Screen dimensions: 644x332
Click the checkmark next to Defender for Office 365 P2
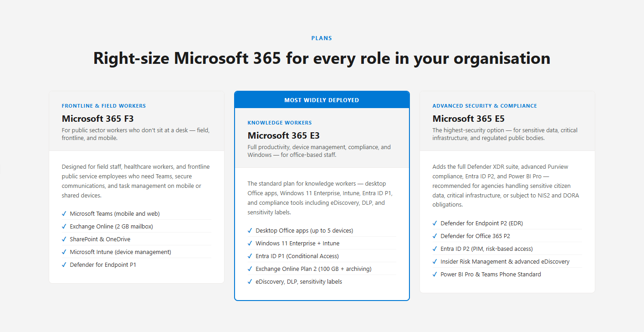point(435,236)
